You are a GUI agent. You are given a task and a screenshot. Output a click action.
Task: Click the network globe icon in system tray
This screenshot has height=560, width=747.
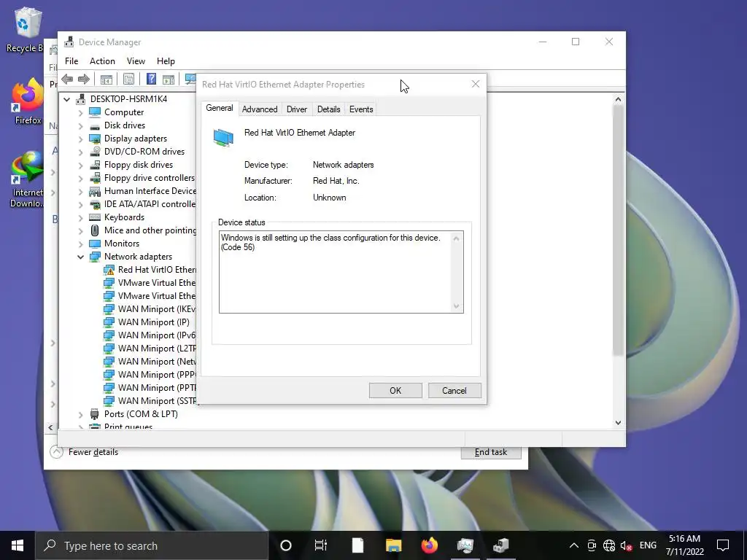[609, 545]
